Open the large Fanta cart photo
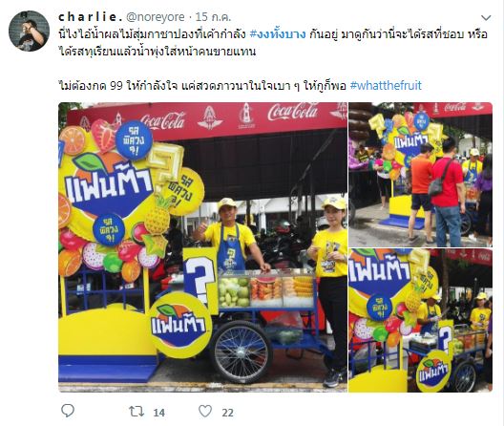Screen dimensions: 504x426 pos(202,247)
